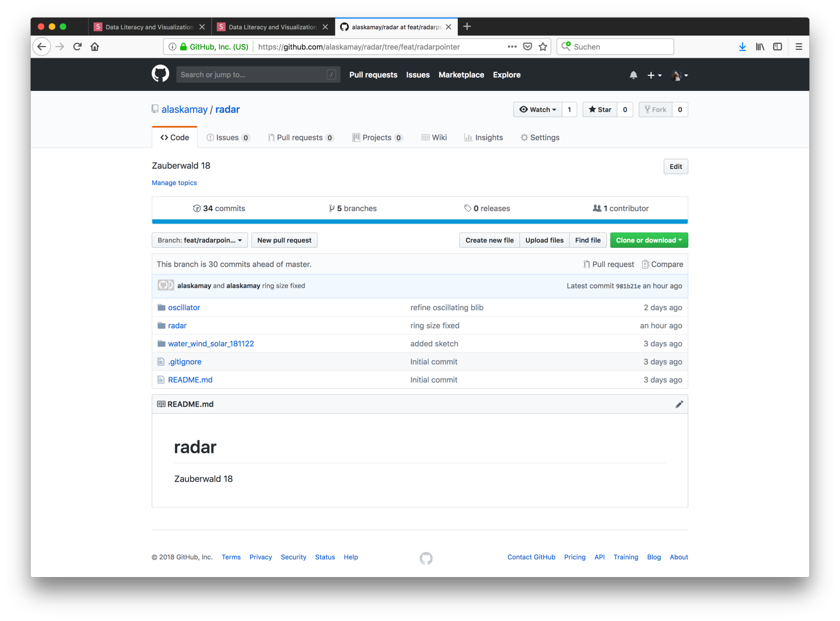Open the .gitignore file
This screenshot has width=840, height=621.
(x=184, y=362)
